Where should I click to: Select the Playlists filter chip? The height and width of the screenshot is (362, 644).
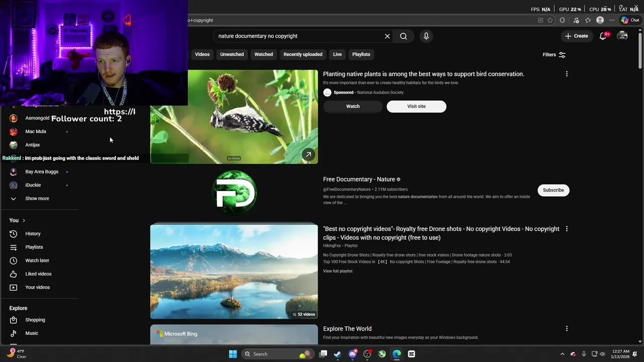point(361,54)
